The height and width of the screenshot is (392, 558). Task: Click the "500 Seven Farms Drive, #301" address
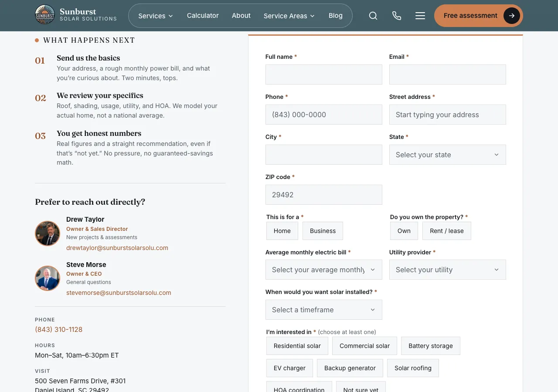point(80,381)
